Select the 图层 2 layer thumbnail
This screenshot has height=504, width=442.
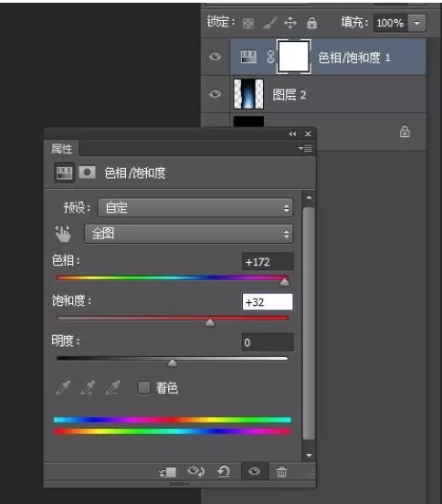pyautogui.click(x=248, y=94)
